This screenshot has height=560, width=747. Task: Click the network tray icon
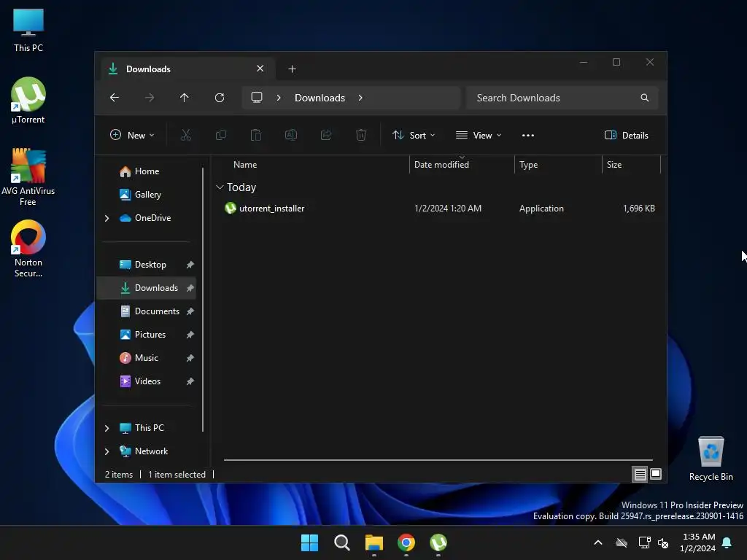pos(645,542)
